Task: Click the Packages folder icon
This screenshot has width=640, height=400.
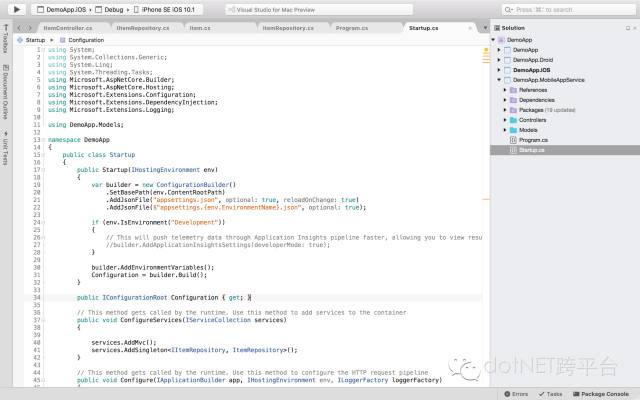Action: (513, 110)
